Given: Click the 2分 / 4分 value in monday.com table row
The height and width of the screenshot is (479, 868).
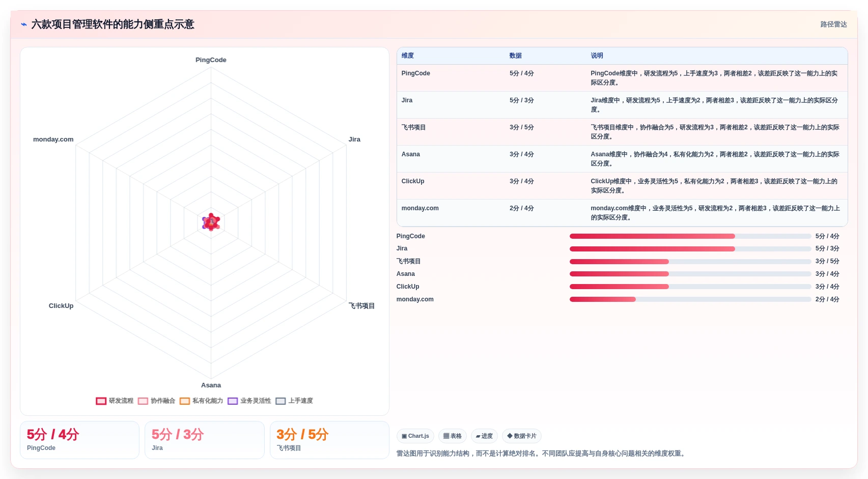Looking at the screenshot, I should (521, 208).
